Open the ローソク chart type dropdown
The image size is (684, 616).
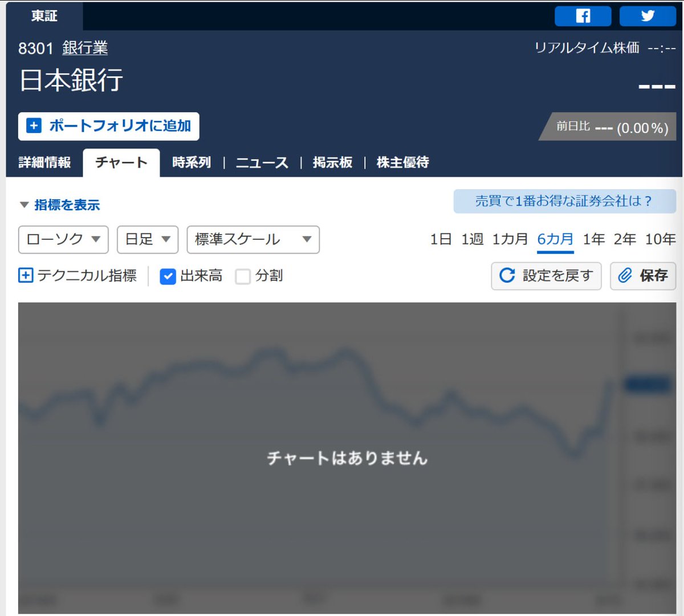63,239
